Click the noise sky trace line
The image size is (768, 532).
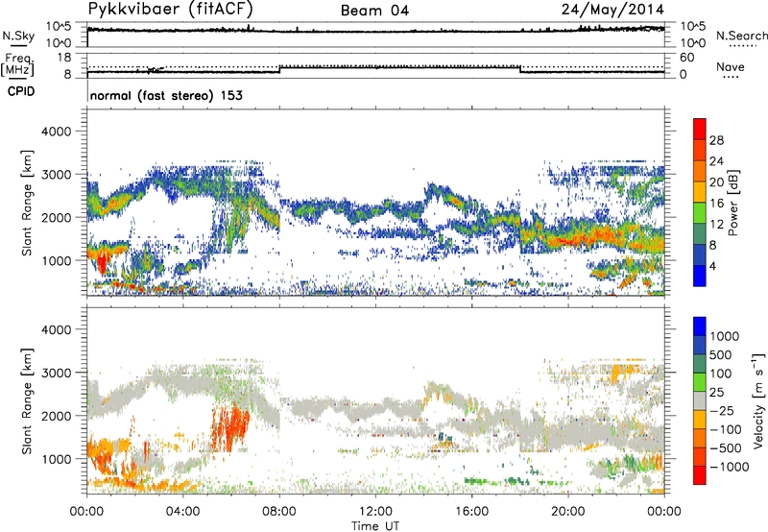(x=375, y=31)
